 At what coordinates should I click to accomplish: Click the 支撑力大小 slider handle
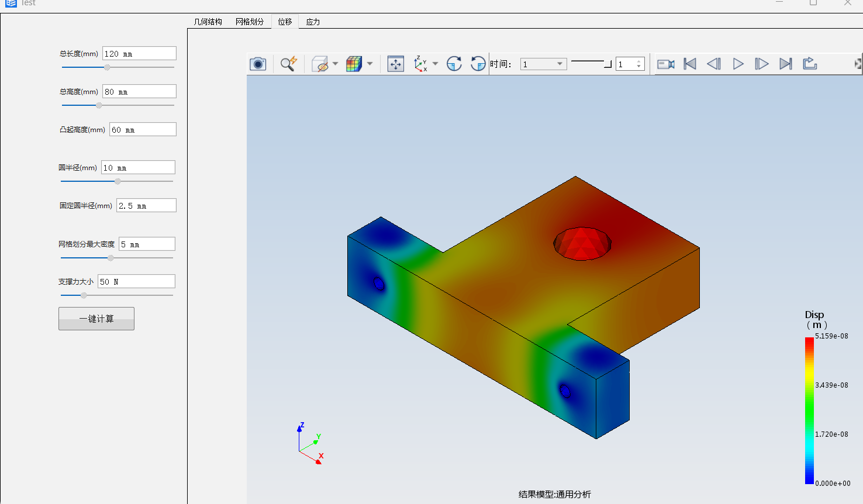(x=84, y=295)
